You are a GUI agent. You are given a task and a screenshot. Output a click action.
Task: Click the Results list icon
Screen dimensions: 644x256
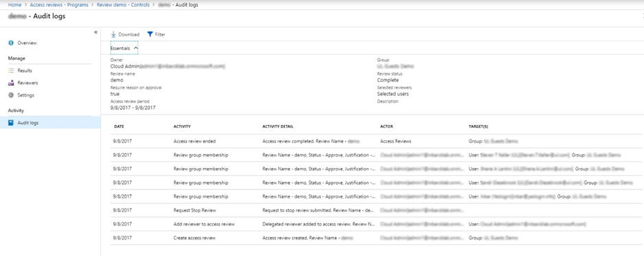click(x=11, y=71)
